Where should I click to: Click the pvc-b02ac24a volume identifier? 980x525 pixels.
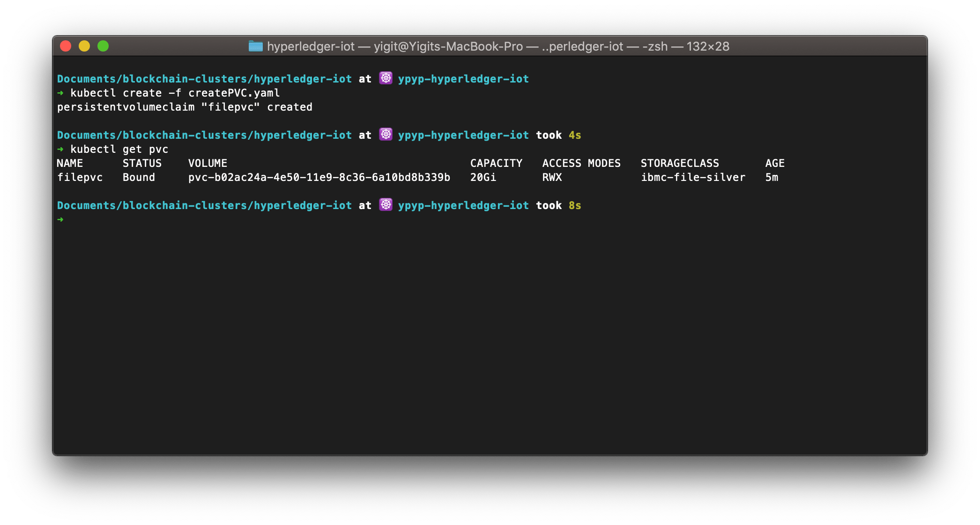[319, 177]
